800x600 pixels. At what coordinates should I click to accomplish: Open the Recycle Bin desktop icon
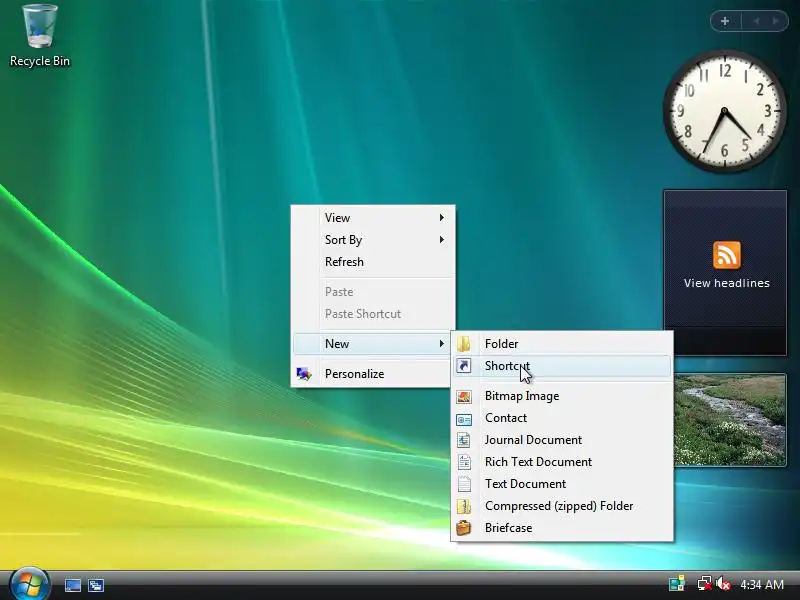tap(40, 36)
